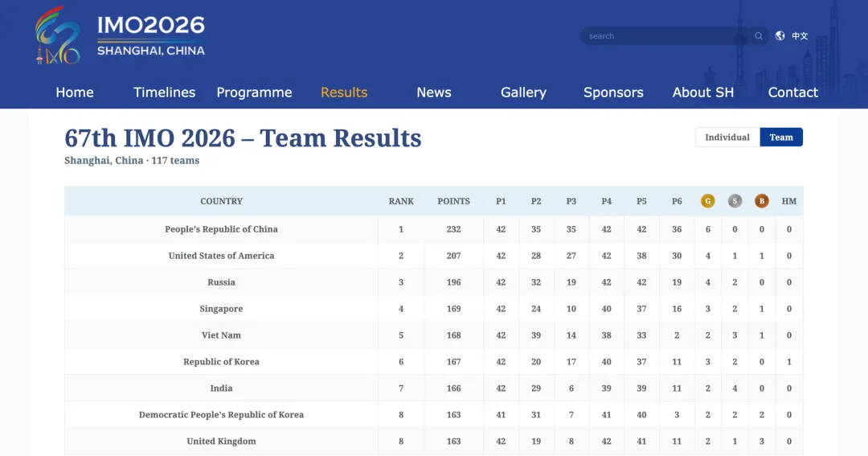868x456 pixels.
Task: Open the Results menu item
Action: 344,92
